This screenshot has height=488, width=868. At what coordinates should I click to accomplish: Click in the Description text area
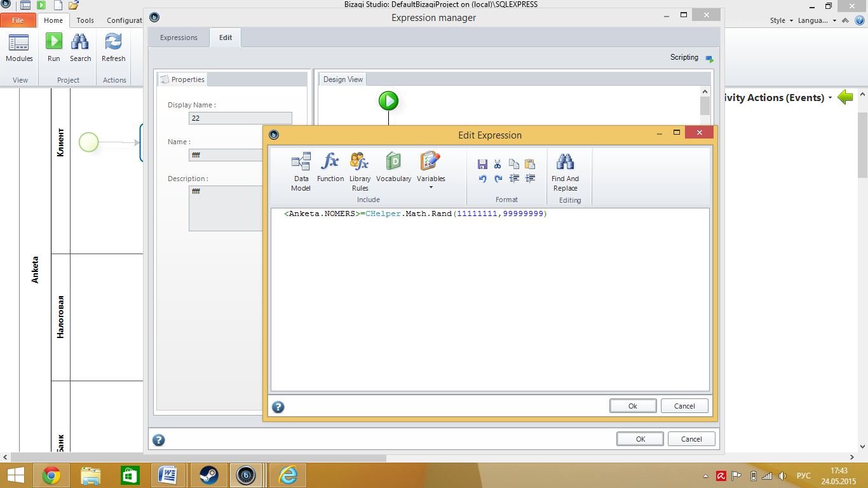(226, 208)
